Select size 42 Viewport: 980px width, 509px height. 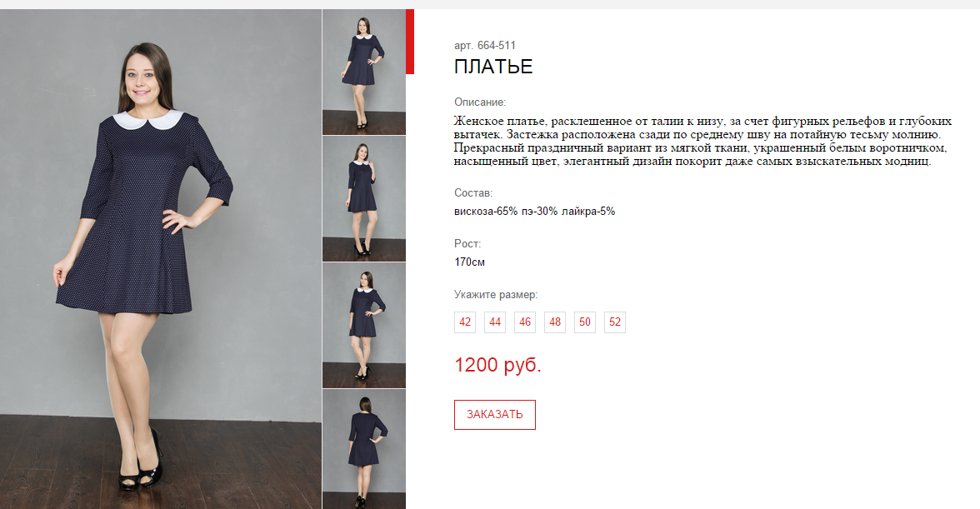[x=465, y=322]
